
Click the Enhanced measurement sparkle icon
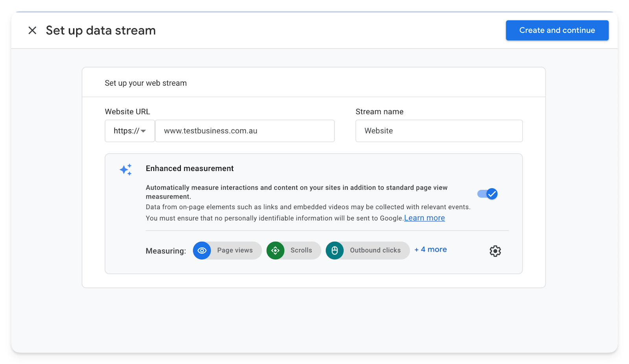tap(126, 169)
